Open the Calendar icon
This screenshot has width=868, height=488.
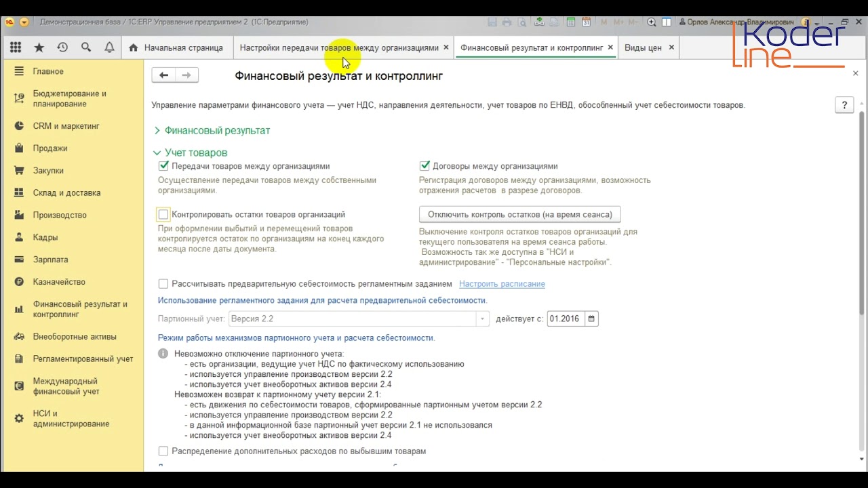tap(587, 22)
